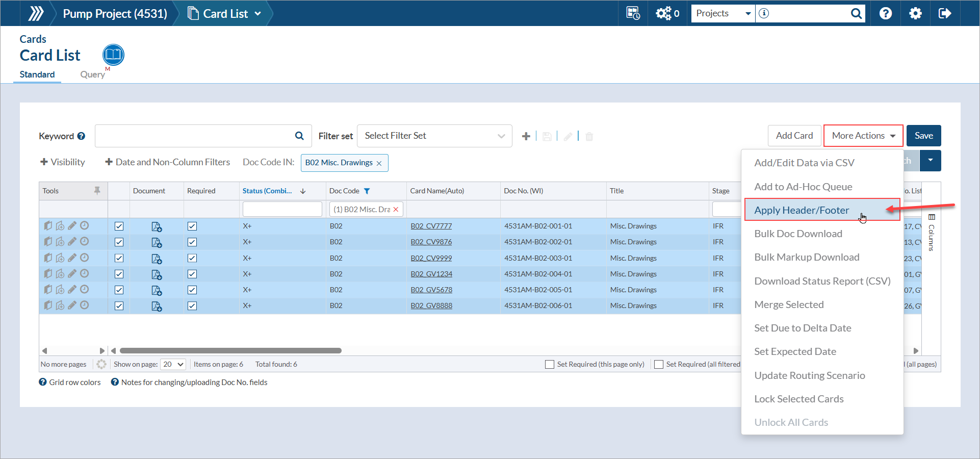Click the Add Card button
Viewport: 980px width, 459px height.
tap(794, 136)
